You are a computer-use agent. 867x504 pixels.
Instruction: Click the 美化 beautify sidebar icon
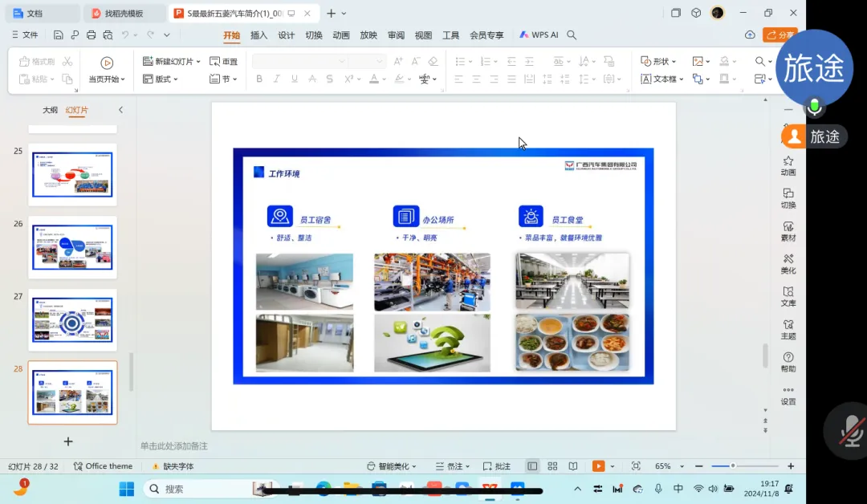coord(788,263)
